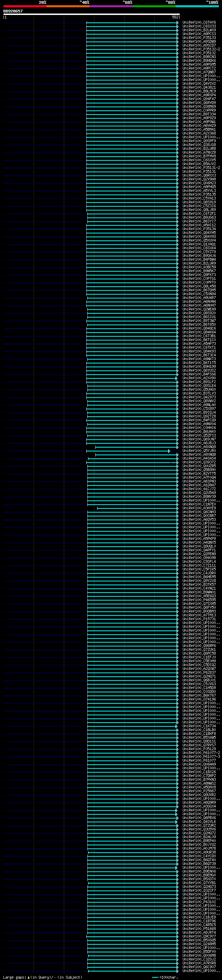Click the purple ~60% identity legend bar
This screenshot has width=222, height=980.
tap(111, 6)
